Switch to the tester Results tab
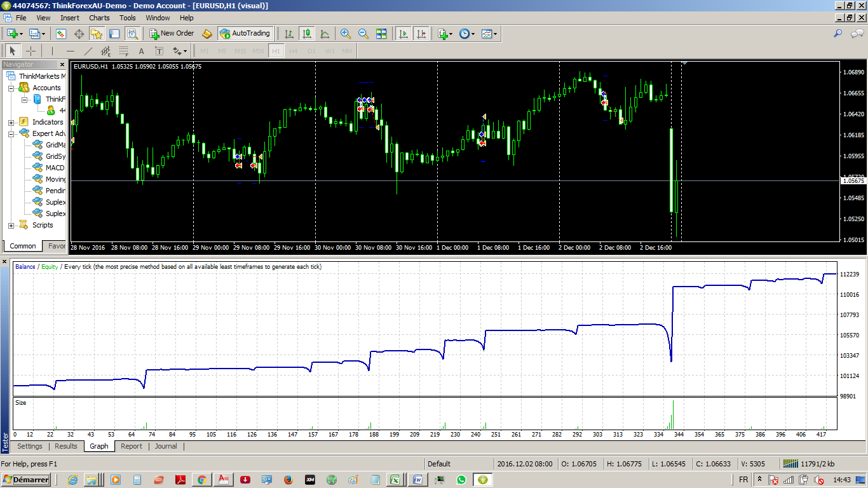Screen dimensions: 868x488 point(66,446)
